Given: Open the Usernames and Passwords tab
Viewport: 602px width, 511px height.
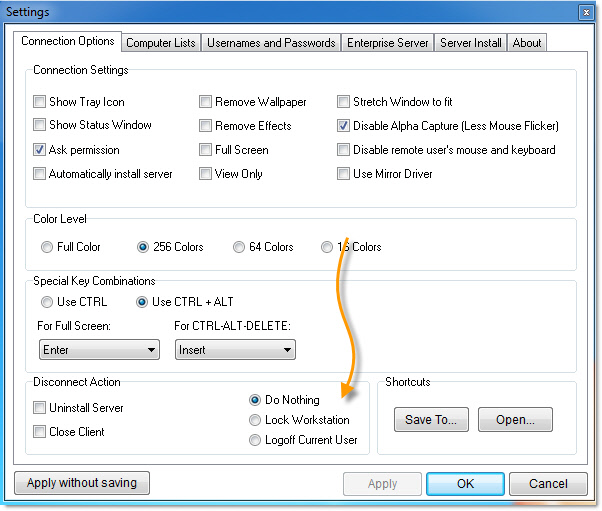Looking at the screenshot, I should tap(270, 42).
